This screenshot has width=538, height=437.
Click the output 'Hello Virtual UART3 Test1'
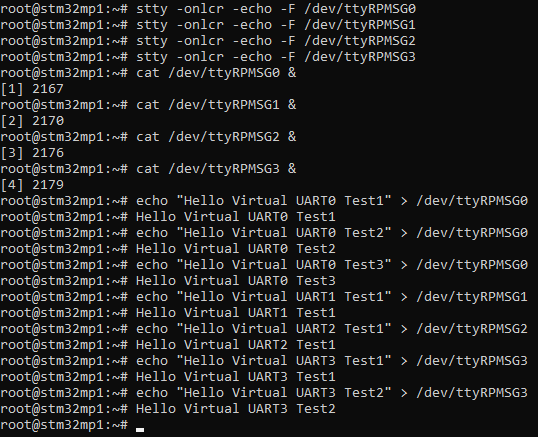point(236,377)
